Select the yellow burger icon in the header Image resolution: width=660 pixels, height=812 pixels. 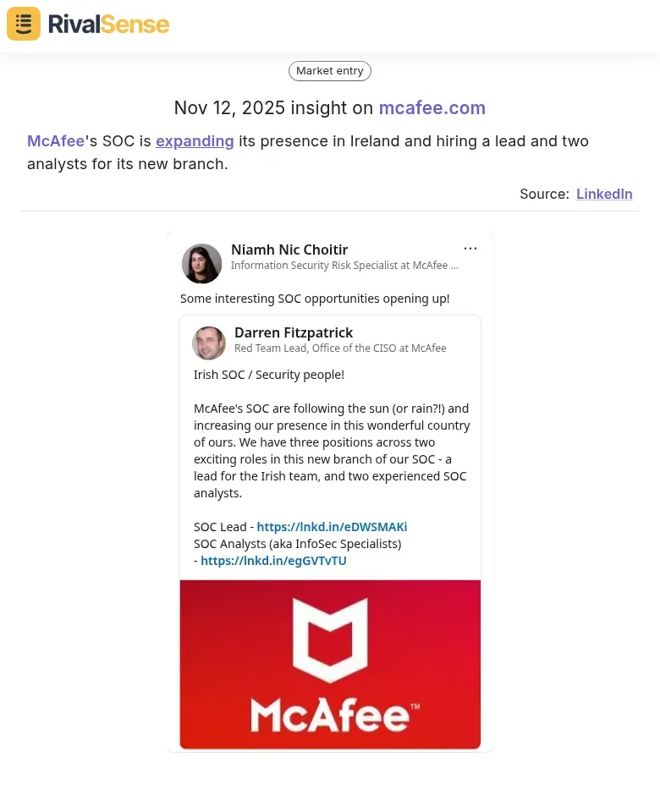click(23, 24)
